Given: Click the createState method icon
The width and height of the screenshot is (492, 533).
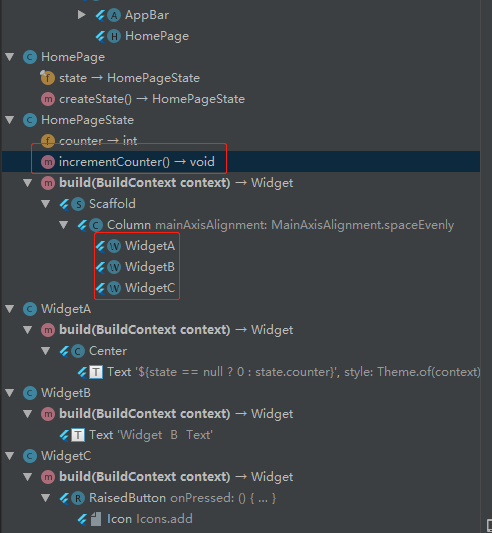Looking at the screenshot, I should [x=48, y=99].
